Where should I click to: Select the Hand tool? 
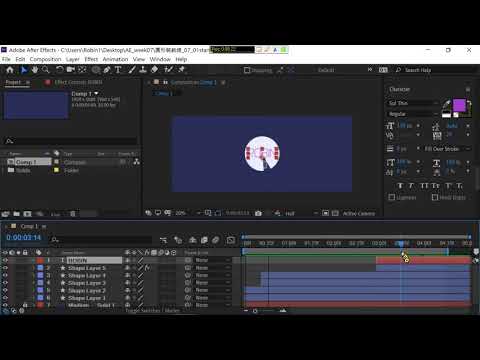tap(35, 70)
